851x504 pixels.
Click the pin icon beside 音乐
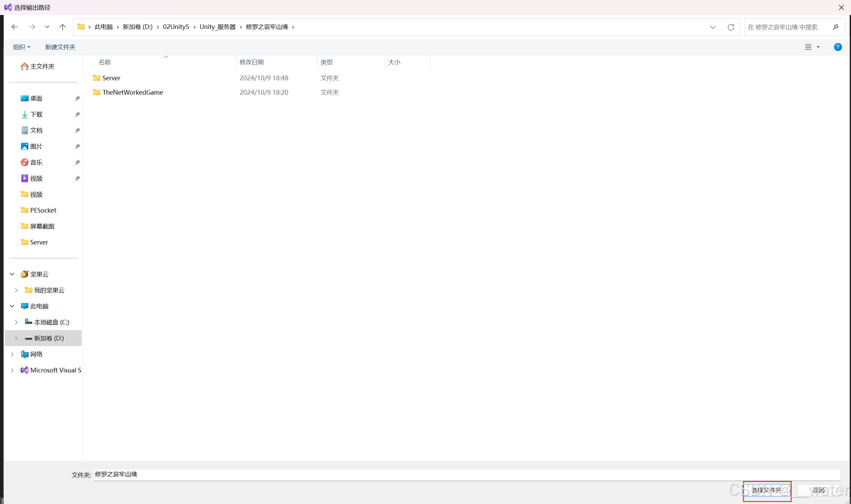pos(77,162)
